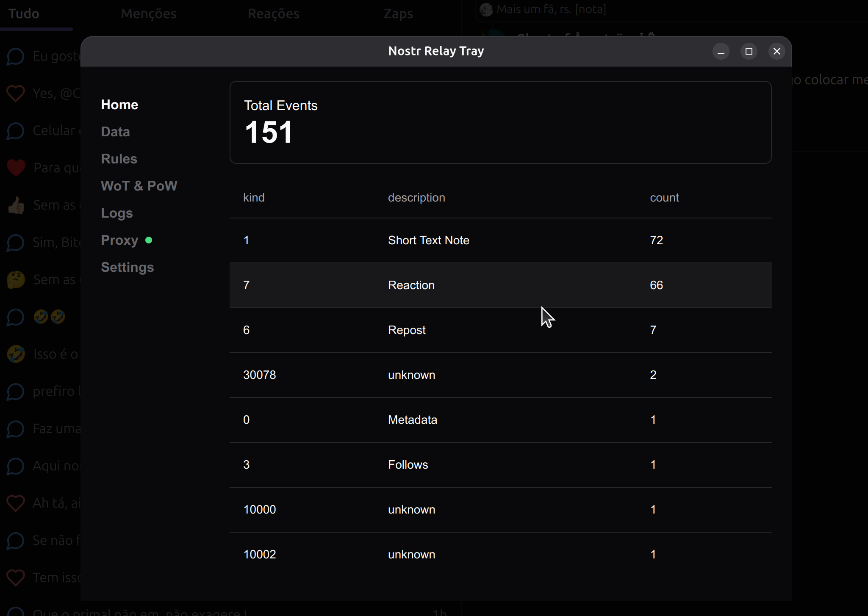This screenshot has width=868, height=616.
Task: Click reply bubble icon beside 'Eu goste'
Action: [15, 56]
